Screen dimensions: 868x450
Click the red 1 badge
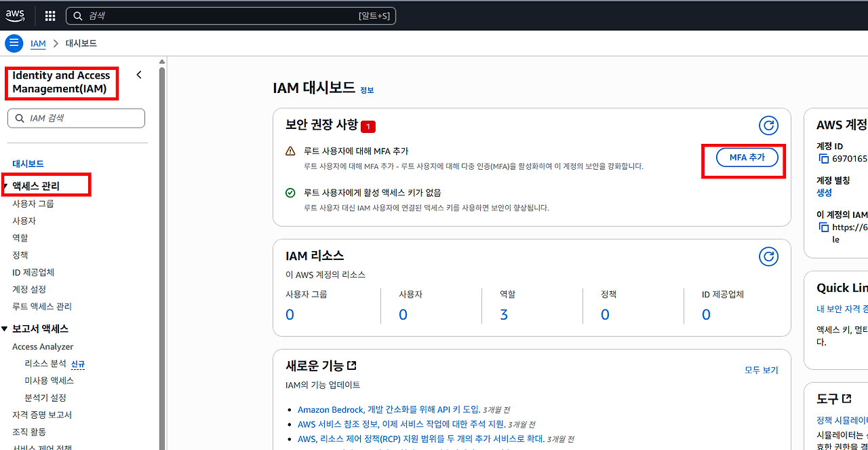[368, 126]
